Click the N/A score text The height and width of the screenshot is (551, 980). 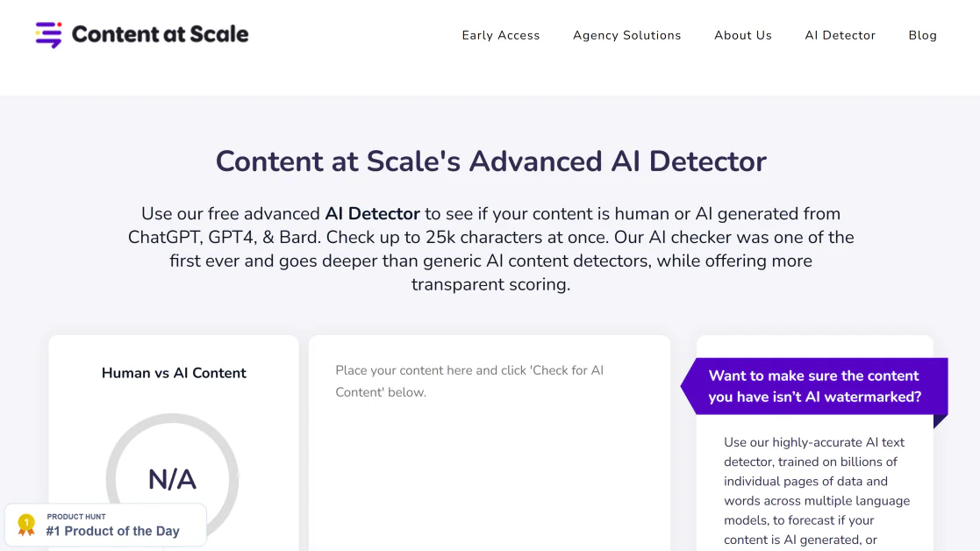(x=173, y=480)
